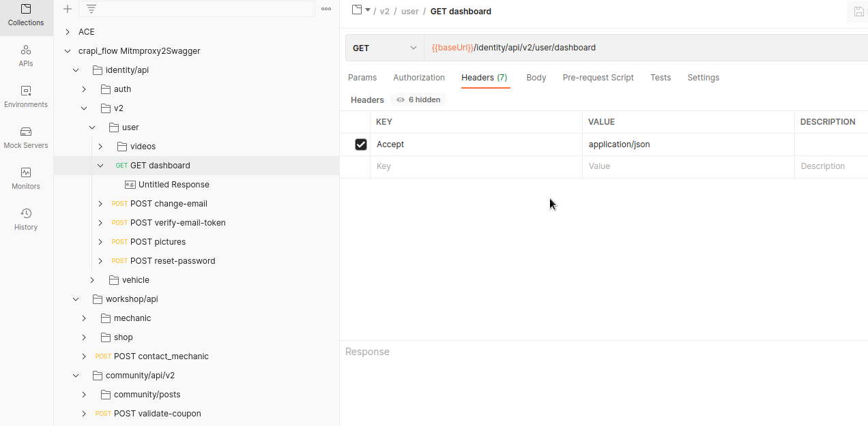Expand the ACE collection
This screenshot has width=868, height=426.
(x=67, y=32)
